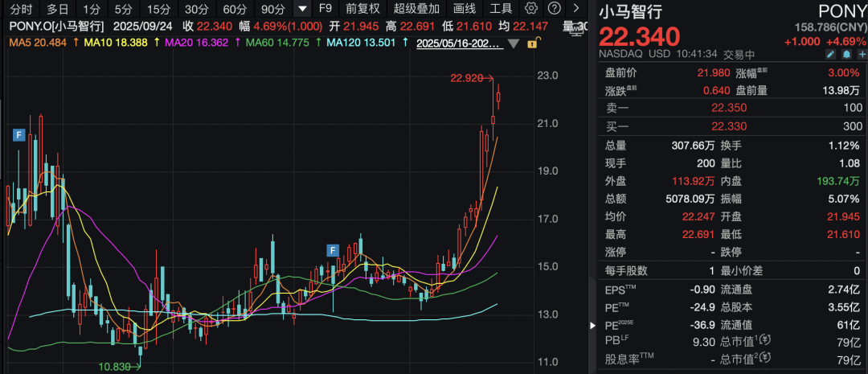Click the 量比 1.08 value
The height and width of the screenshot is (374, 868).
851,163
